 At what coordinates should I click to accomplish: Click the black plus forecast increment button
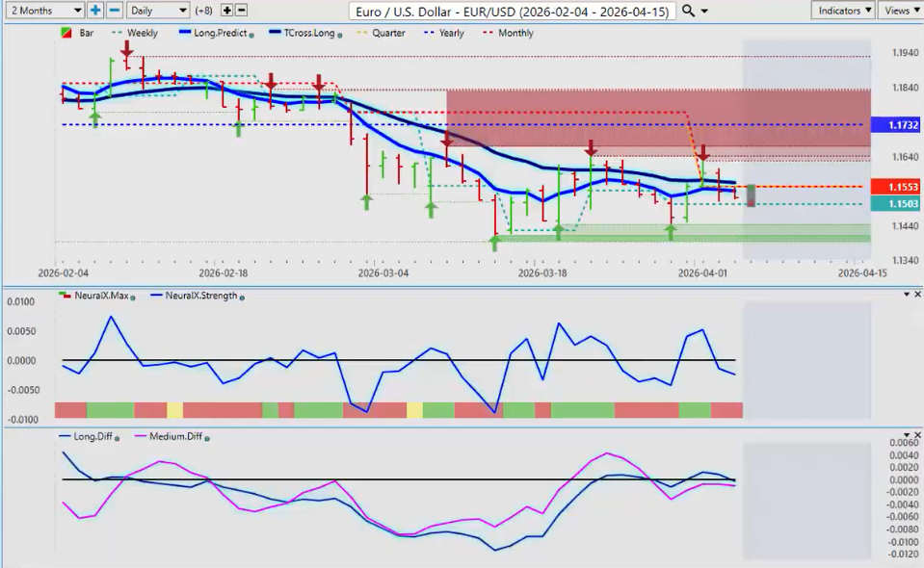pyautogui.click(x=226, y=10)
